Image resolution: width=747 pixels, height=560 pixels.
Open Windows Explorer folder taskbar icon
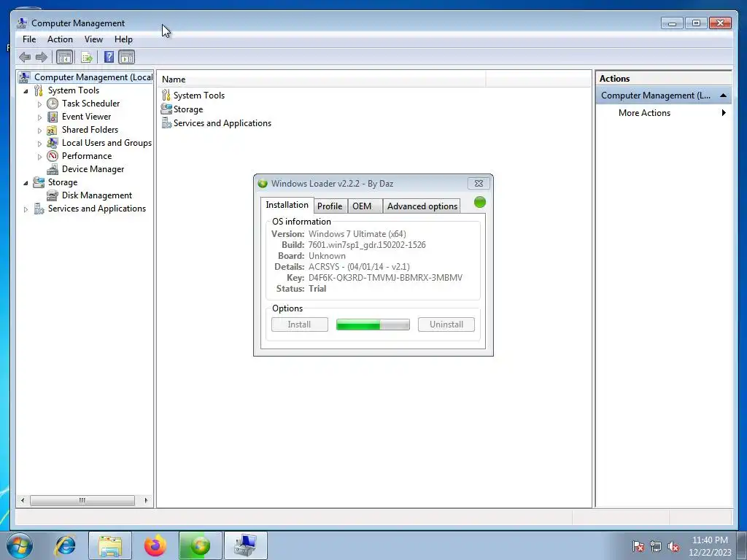tap(110, 545)
